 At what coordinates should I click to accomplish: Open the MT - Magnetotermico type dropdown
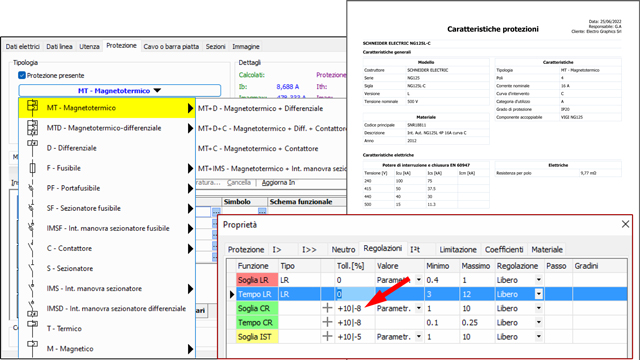click(x=120, y=91)
